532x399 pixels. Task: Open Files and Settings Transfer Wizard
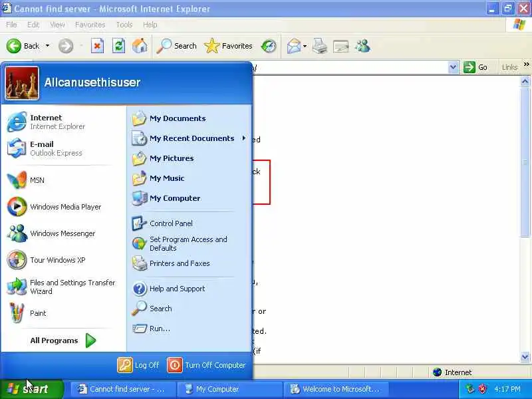(x=63, y=287)
